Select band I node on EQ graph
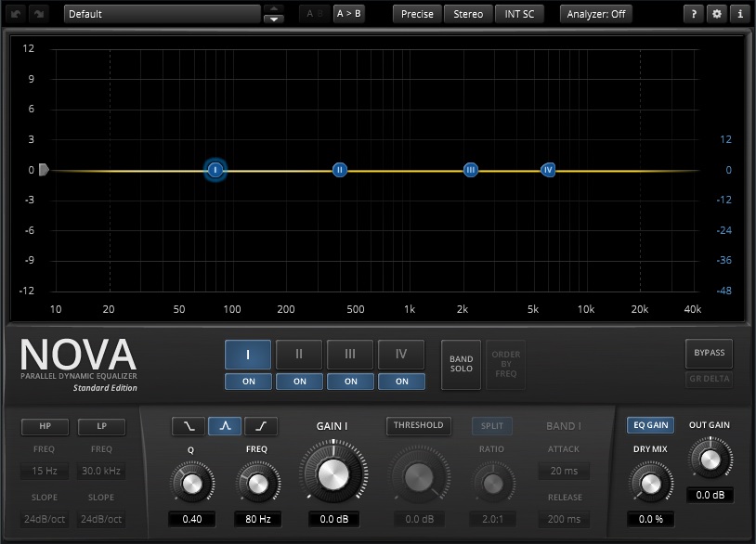Image resolution: width=756 pixels, height=544 pixels. coord(215,170)
